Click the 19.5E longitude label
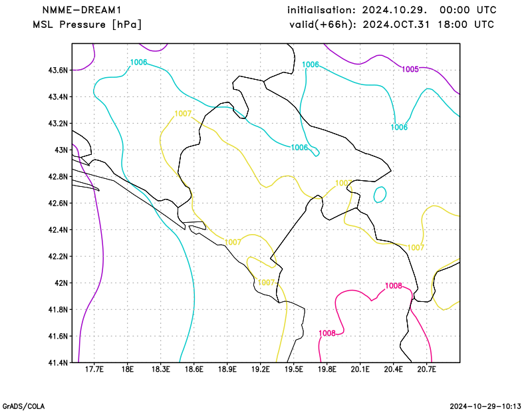The image size is (532, 411). (x=293, y=369)
